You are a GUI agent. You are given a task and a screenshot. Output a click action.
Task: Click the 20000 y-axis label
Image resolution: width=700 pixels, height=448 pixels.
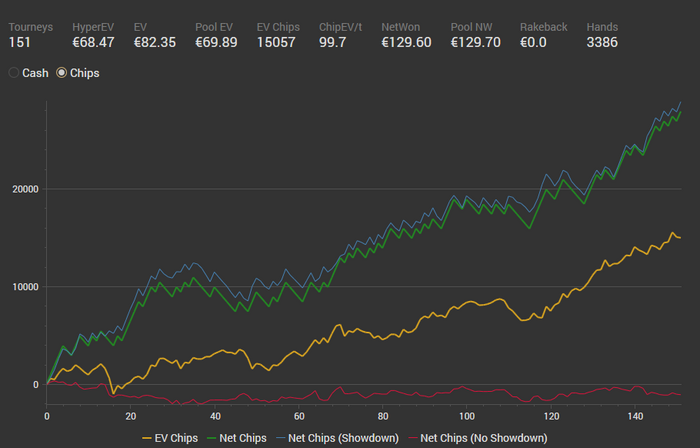click(x=25, y=189)
